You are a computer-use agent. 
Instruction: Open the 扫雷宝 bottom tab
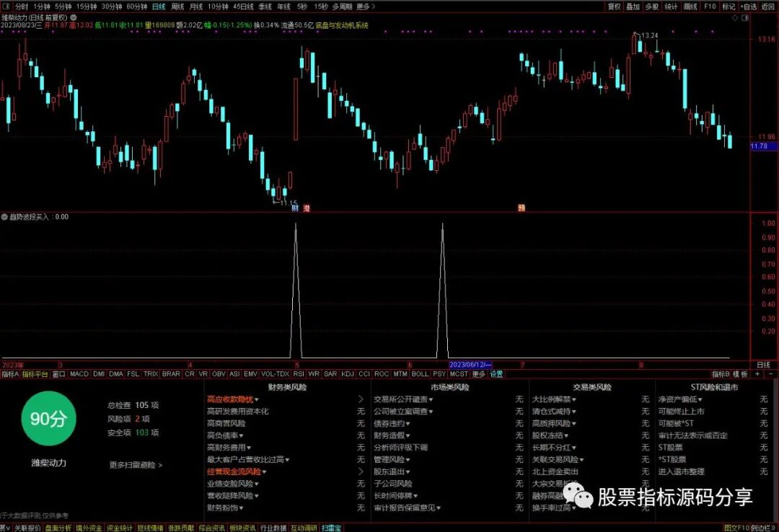[331, 528]
